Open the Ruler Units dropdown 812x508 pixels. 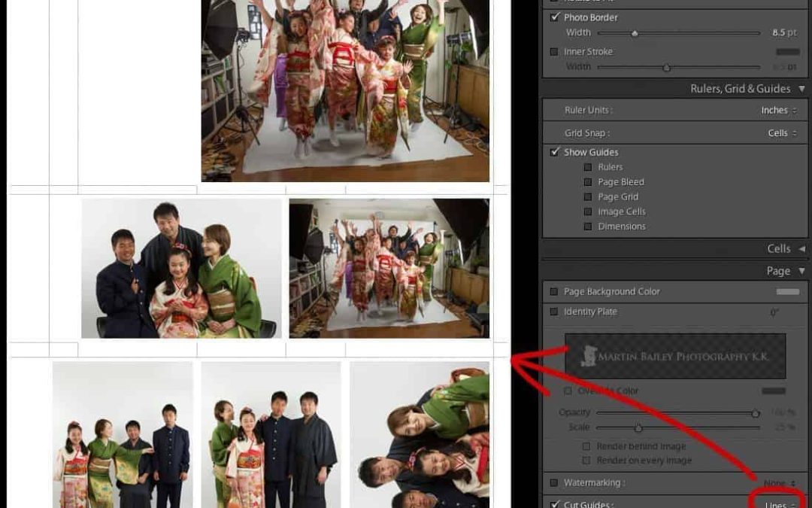point(777,110)
